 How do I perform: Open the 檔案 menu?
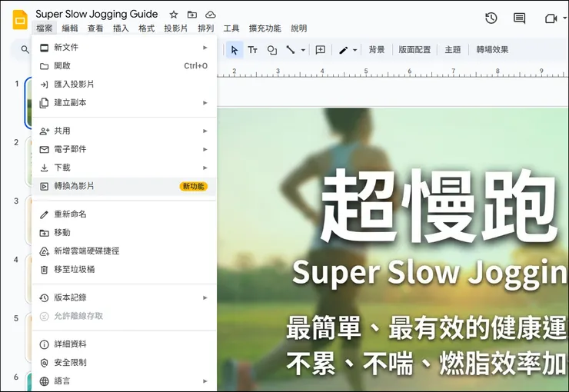[45, 28]
